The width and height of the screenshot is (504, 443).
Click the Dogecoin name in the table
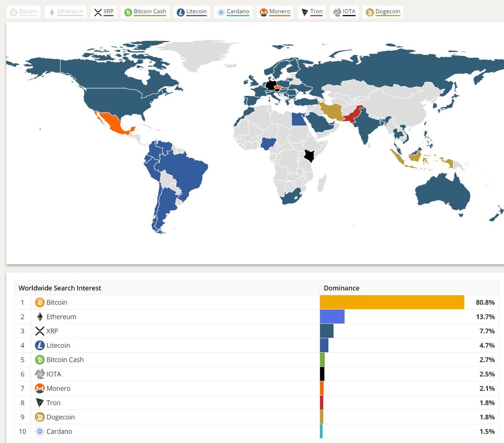coord(61,417)
